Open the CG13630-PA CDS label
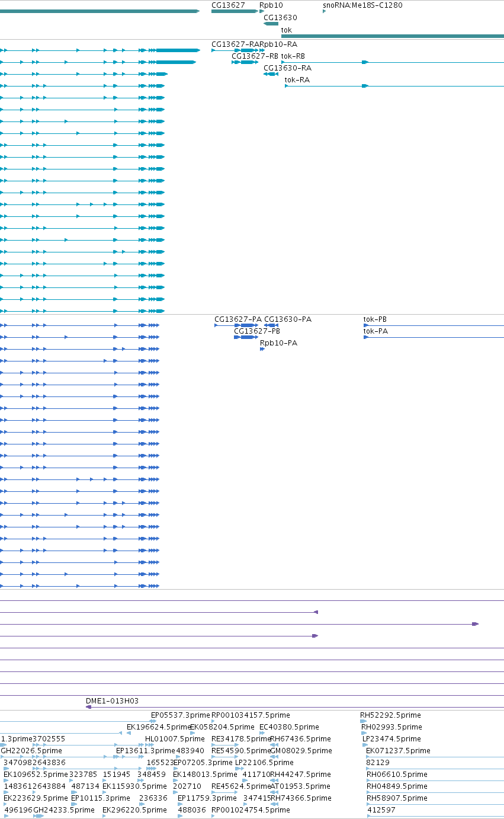 (x=288, y=319)
